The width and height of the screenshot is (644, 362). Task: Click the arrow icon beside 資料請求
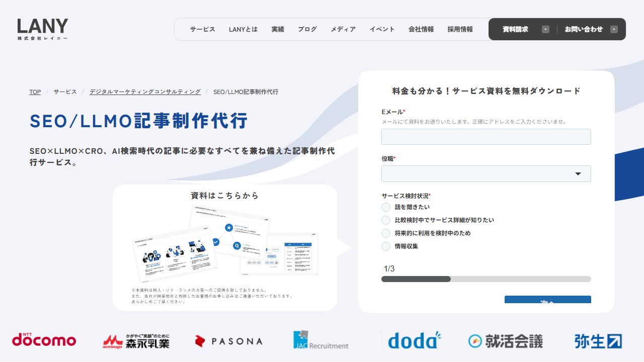tap(545, 29)
